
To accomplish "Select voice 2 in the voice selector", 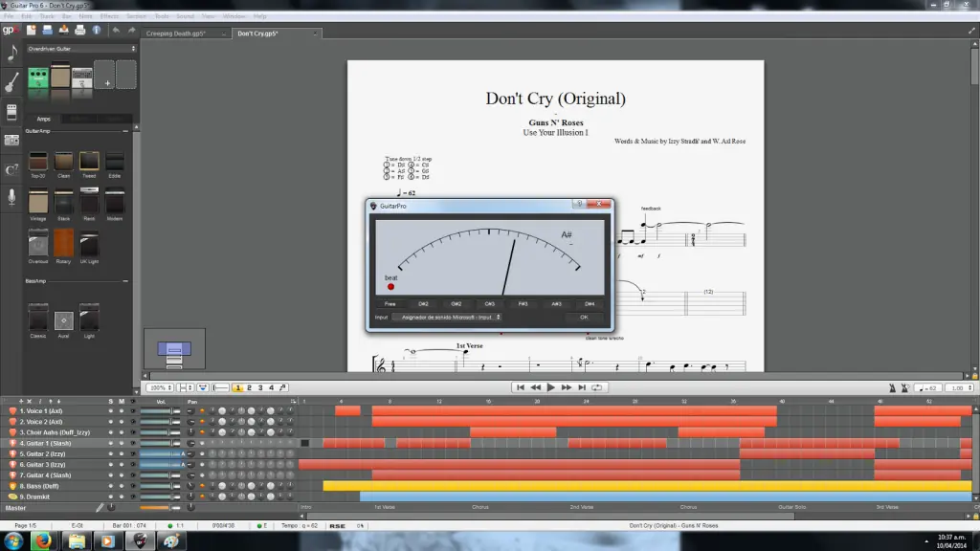I will click(249, 388).
